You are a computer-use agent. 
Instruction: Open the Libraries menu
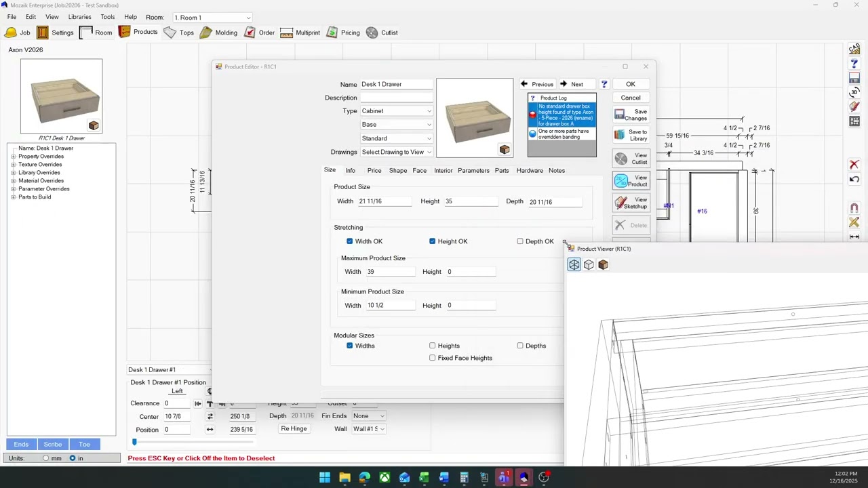pos(79,17)
